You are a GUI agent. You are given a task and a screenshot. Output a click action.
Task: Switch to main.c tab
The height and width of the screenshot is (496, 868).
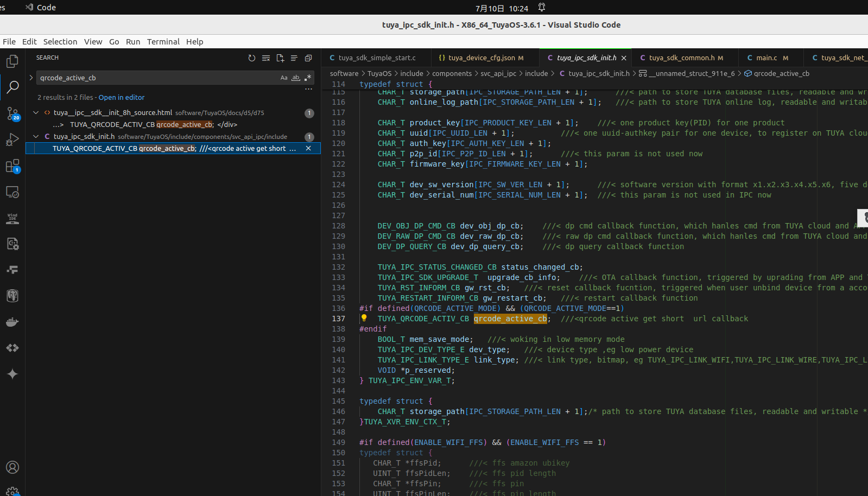[x=771, y=58]
